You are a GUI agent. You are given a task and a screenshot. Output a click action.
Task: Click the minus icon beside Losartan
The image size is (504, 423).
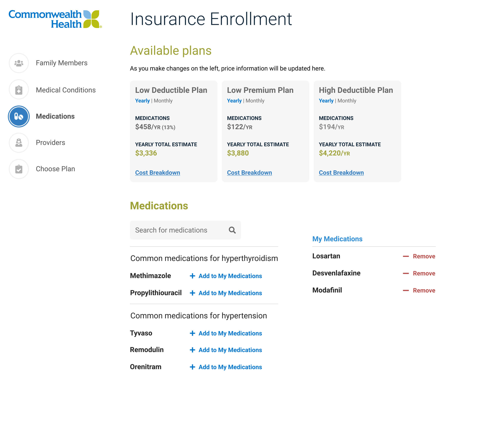coord(406,256)
